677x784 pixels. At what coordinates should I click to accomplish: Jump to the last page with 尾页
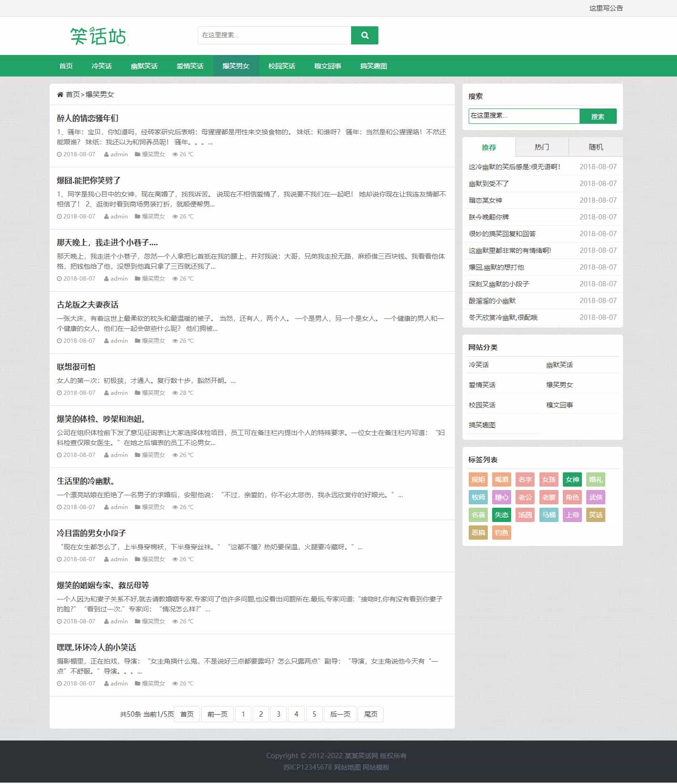click(x=371, y=714)
